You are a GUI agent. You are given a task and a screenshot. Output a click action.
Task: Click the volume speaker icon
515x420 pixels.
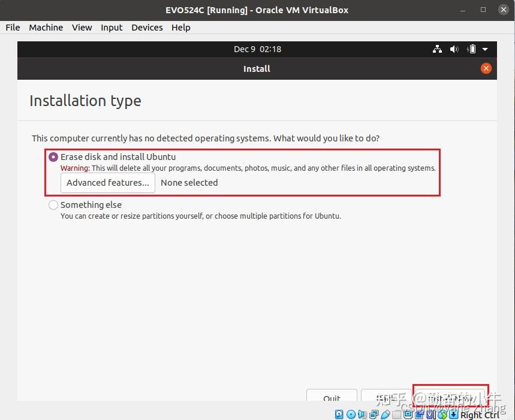click(454, 49)
